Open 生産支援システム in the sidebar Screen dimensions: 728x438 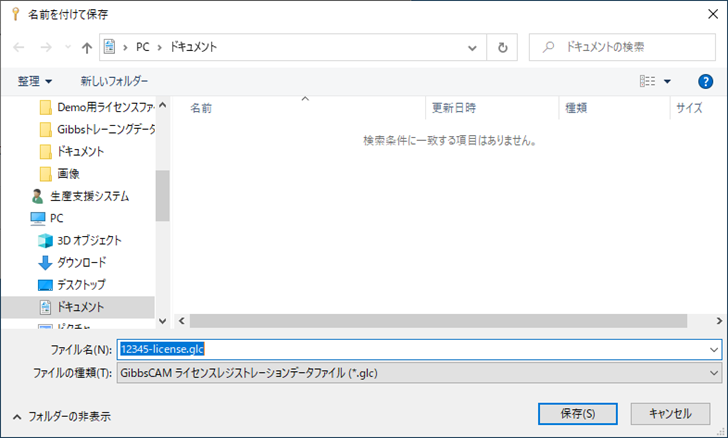[88, 196]
